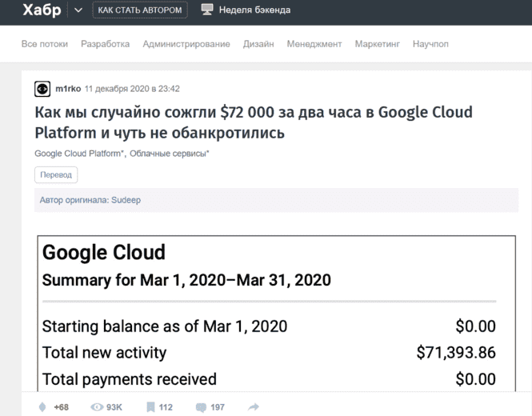Open the Облачные сервисы hub link
The width and height of the screenshot is (532, 416).
[x=170, y=154]
